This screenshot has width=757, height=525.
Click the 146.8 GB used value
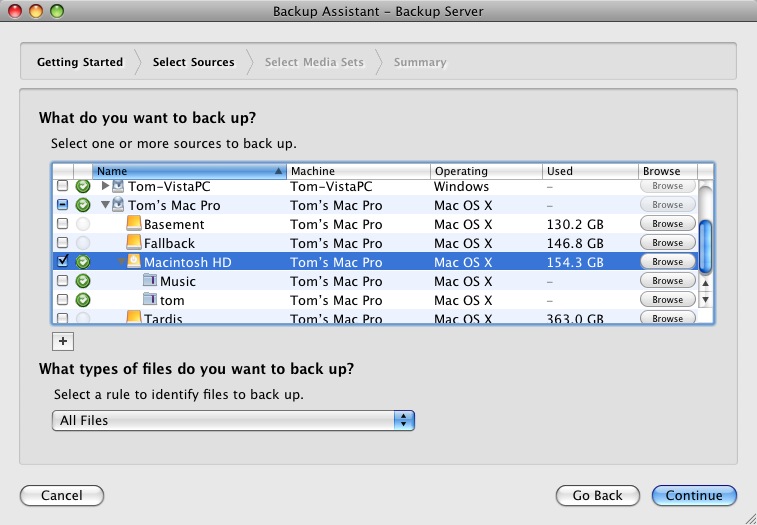point(575,243)
